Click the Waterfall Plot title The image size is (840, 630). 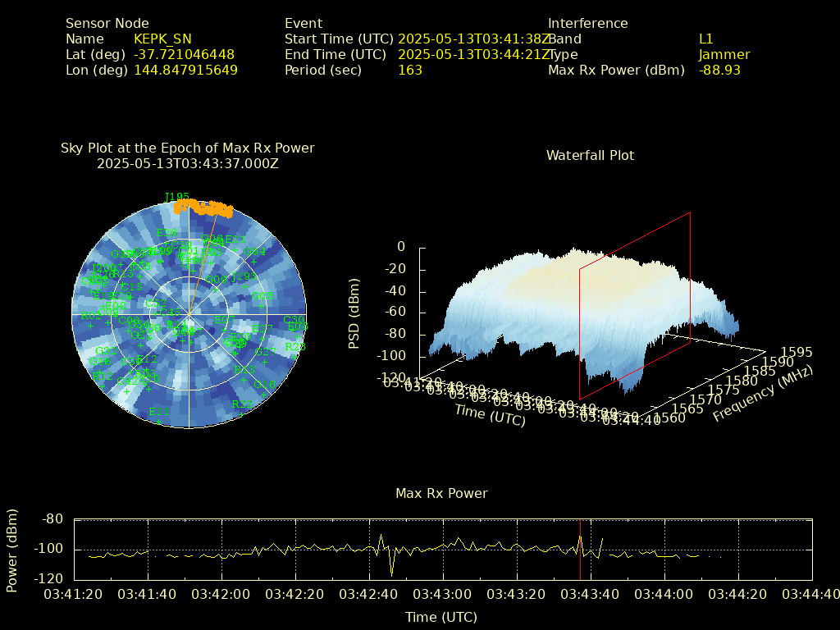590,155
